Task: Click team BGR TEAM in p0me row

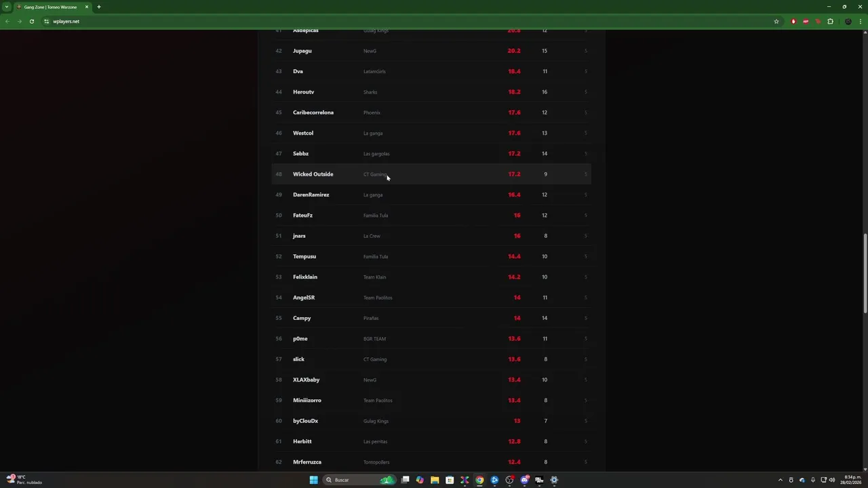Action: tap(374, 339)
